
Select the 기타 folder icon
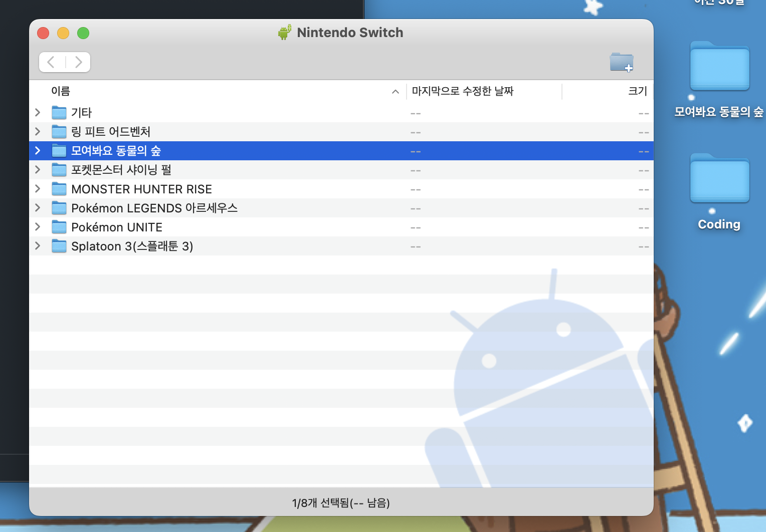(x=59, y=112)
